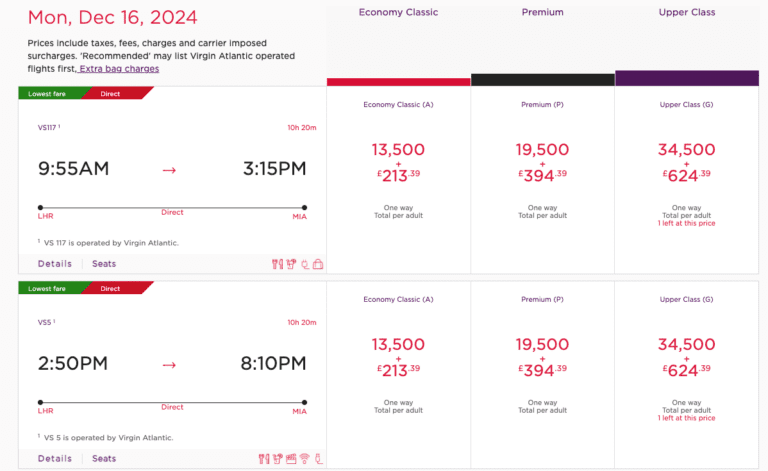
Task: Click the baggage icon for flight VS117
Action: (317, 264)
